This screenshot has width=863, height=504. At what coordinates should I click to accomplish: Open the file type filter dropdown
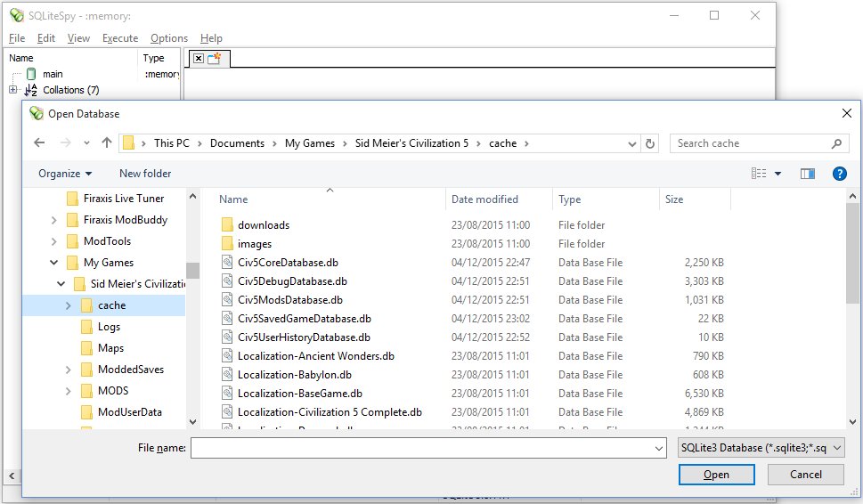click(836, 448)
